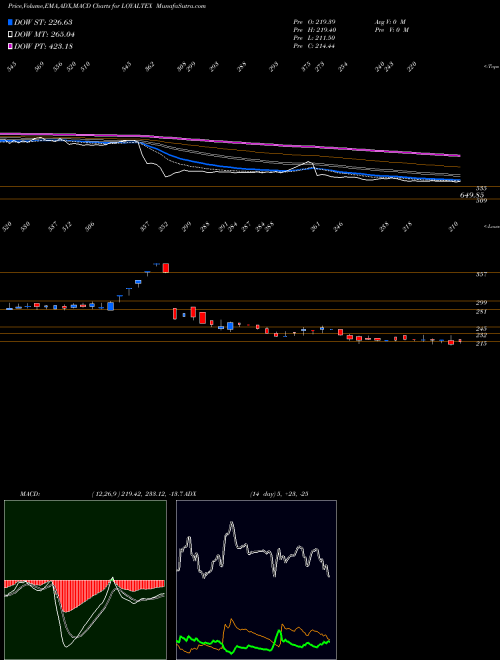
Task: Click the 'MACD:' indicator label
Action: point(30,494)
